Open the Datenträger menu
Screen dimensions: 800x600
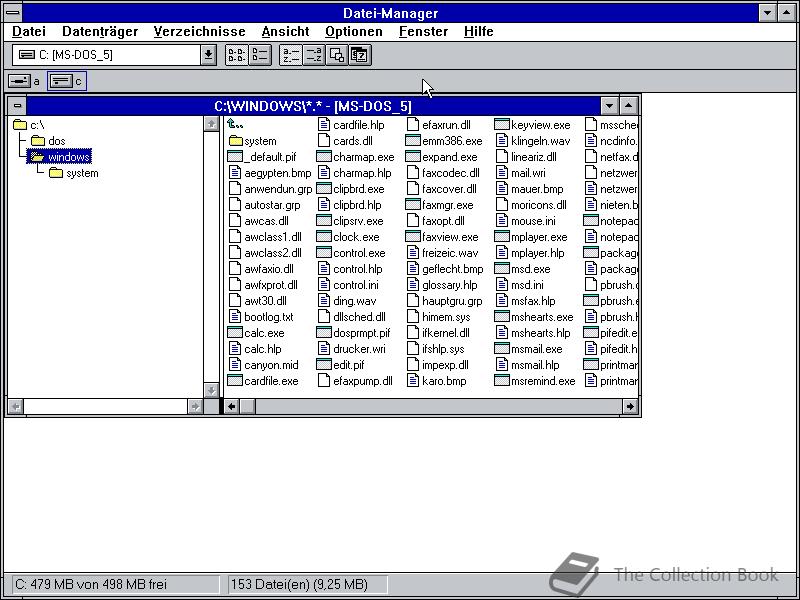pyautogui.click(x=100, y=32)
